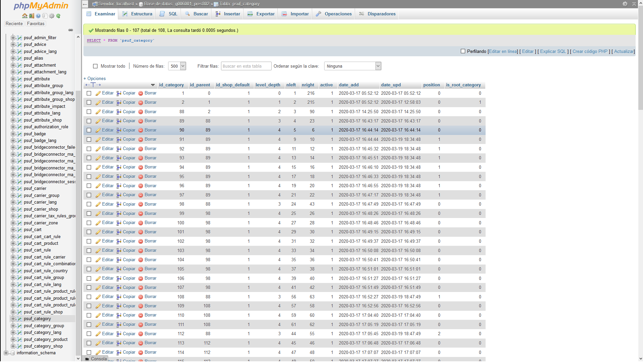Go to phpMyAdmin home via house icon

coord(24,16)
